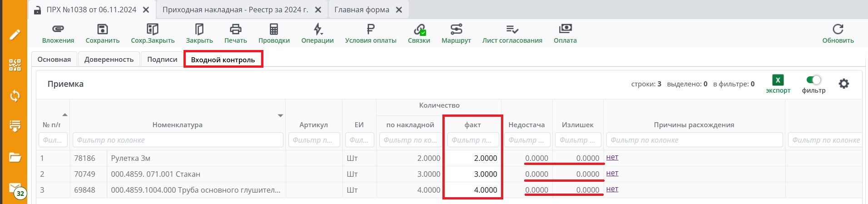868x204 pixels.
Task: Export table with the Excel экспорт icon
Action: coord(778,80)
